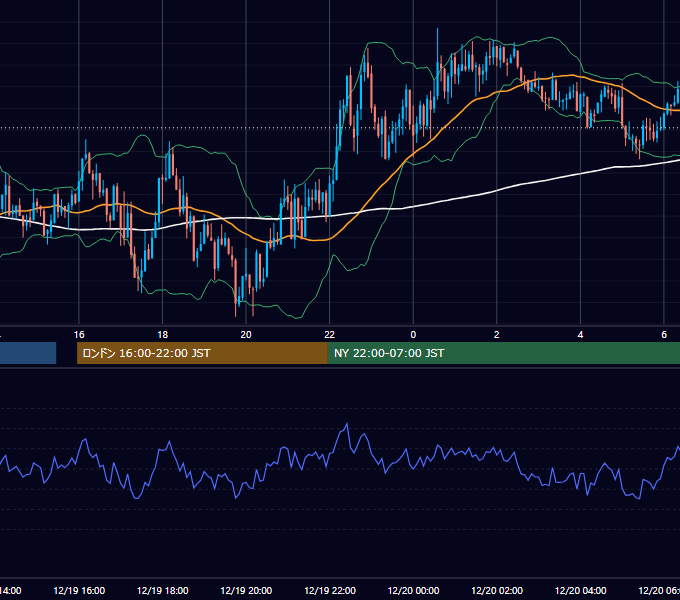Select the 12/20 02:00 date label
The width and height of the screenshot is (680, 600).
coord(497,590)
